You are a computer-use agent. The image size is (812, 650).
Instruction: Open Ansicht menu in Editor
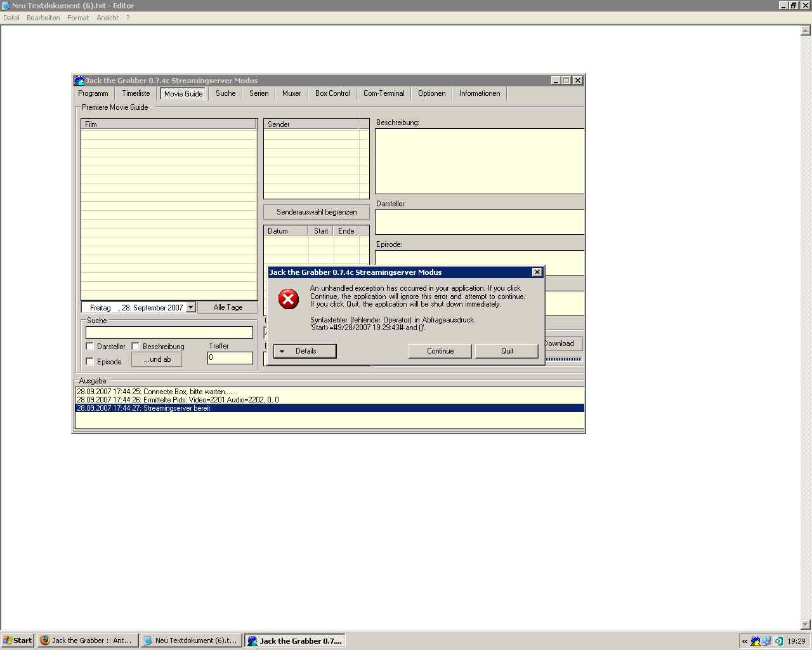[x=107, y=18]
